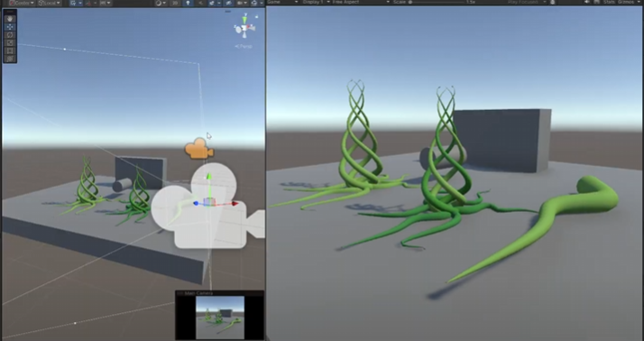Toggle 2D scene view mode
644x341 pixels.
pyautogui.click(x=175, y=3)
